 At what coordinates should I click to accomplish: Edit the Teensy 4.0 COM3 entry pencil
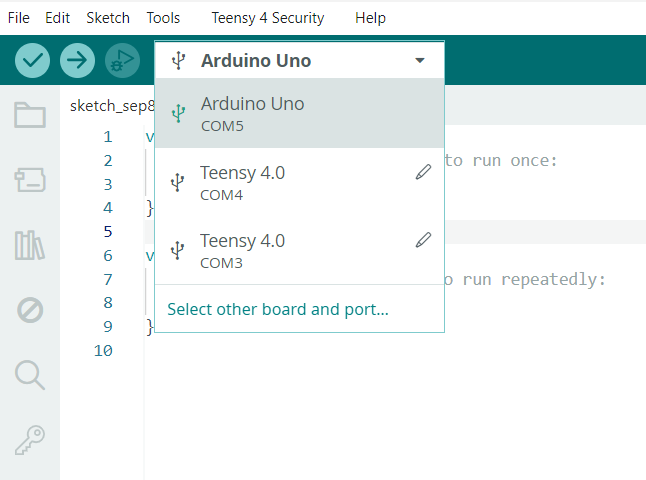point(423,240)
